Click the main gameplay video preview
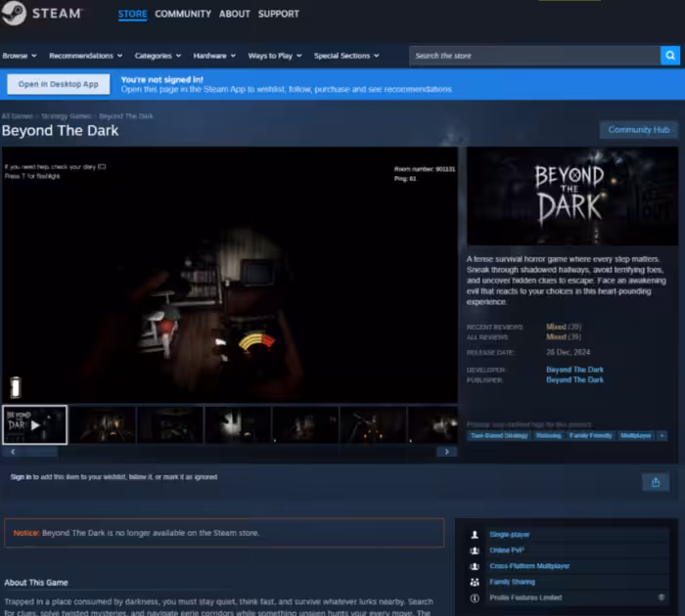This screenshot has width=685, height=616. (230, 275)
